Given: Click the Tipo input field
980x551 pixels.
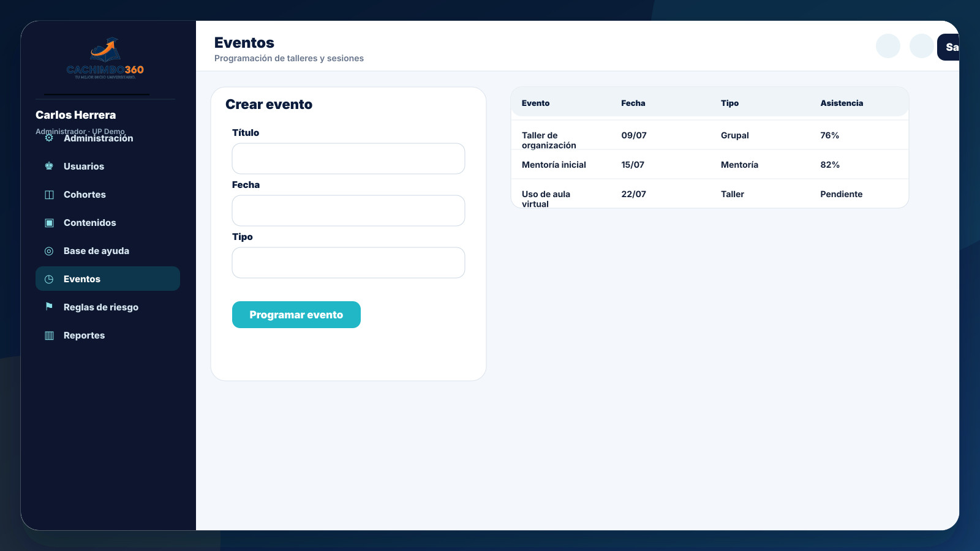Looking at the screenshot, I should tap(349, 263).
